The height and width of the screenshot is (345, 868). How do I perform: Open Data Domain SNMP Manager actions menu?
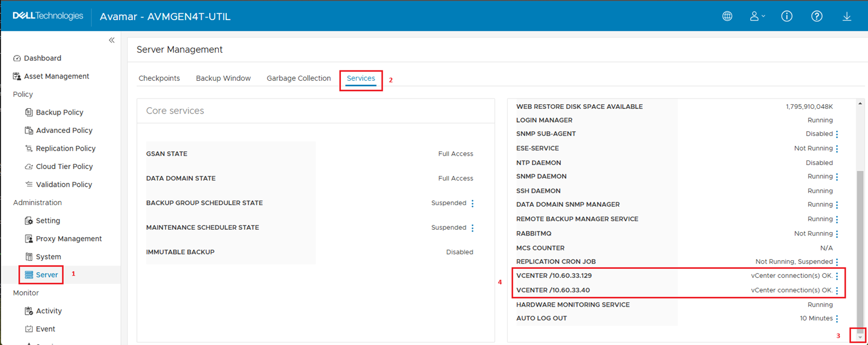(837, 205)
